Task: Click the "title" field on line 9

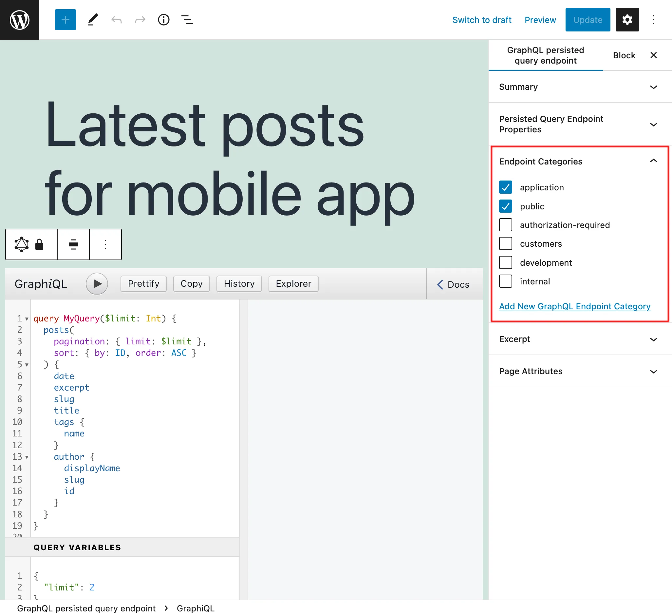Action: pyautogui.click(x=67, y=411)
